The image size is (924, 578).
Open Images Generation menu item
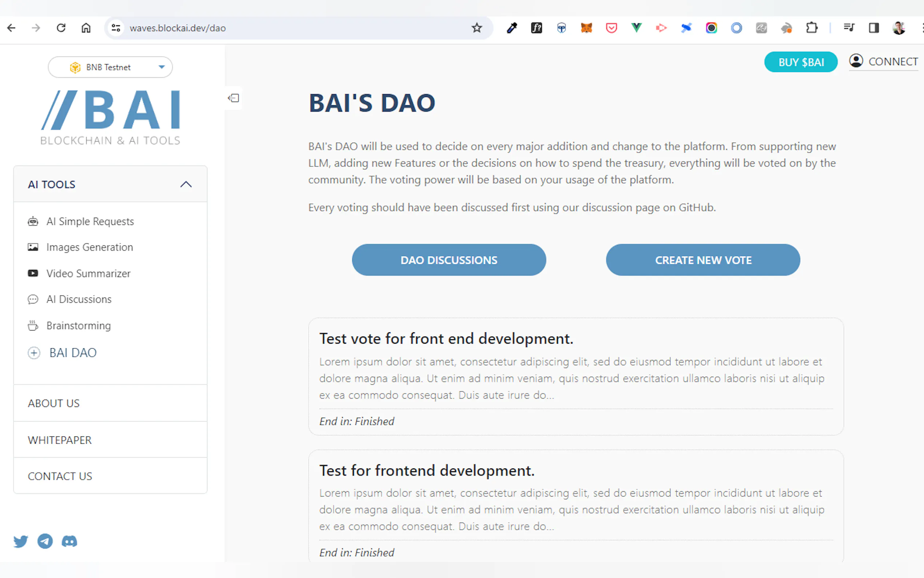[x=89, y=248]
